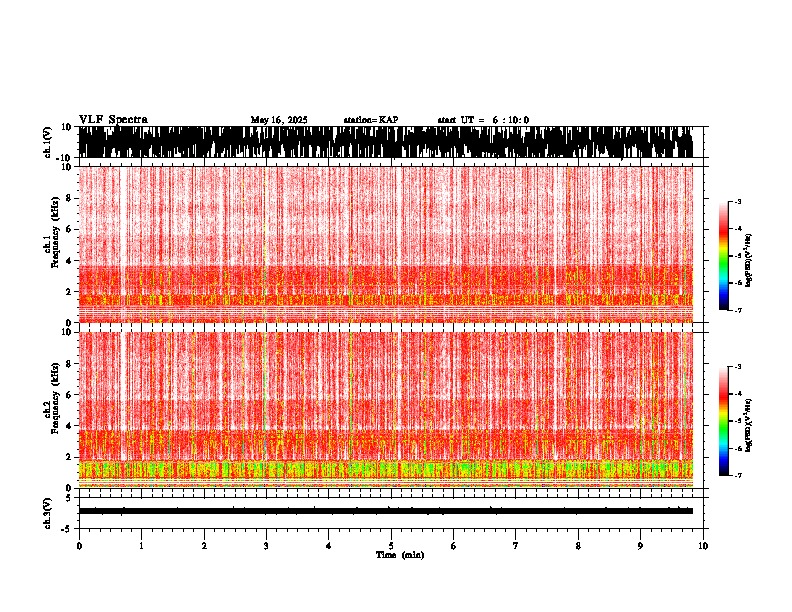Click the "9" tick on time axis
Viewport: 792px width, 612px height.
[x=640, y=546]
